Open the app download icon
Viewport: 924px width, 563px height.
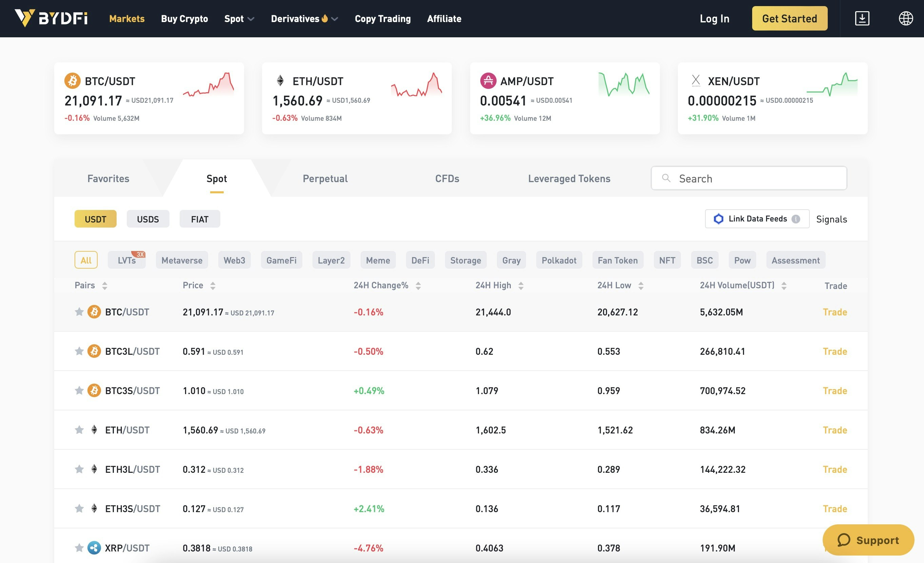coord(862,18)
